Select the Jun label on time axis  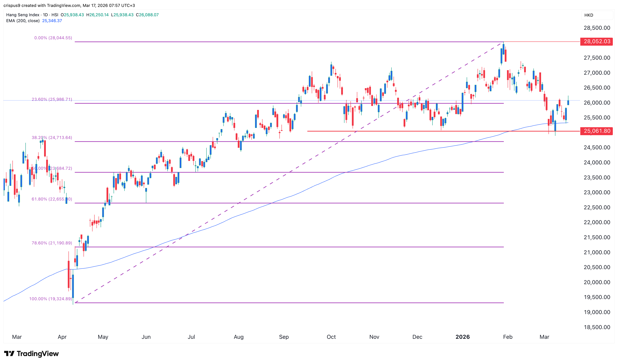[146, 337]
